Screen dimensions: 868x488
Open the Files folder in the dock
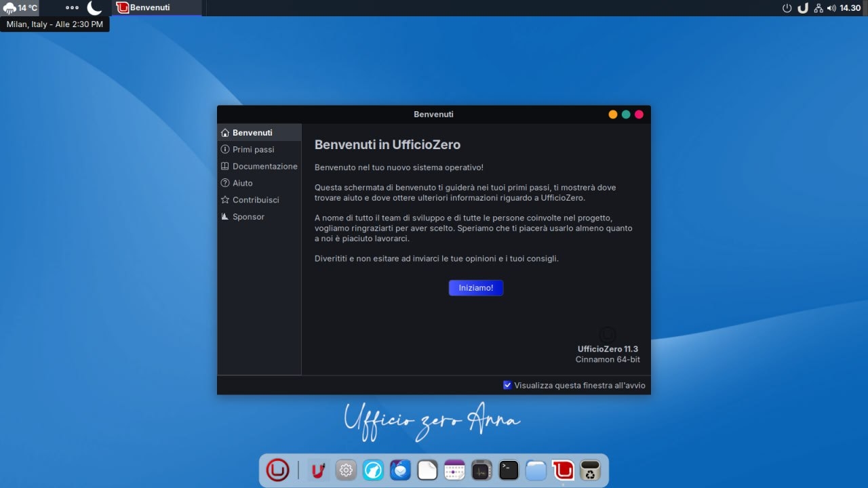click(x=536, y=470)
